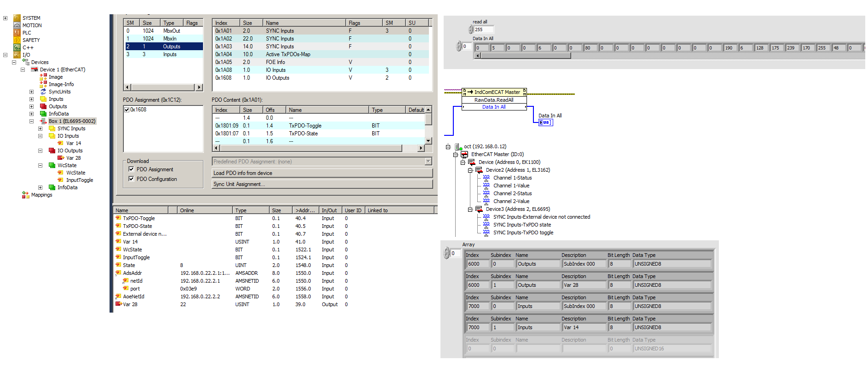Image resolution: width=868 pixels, height=366 pixels.
Task: Expand the SyncUnits node
Action: [x=31, y=92]
